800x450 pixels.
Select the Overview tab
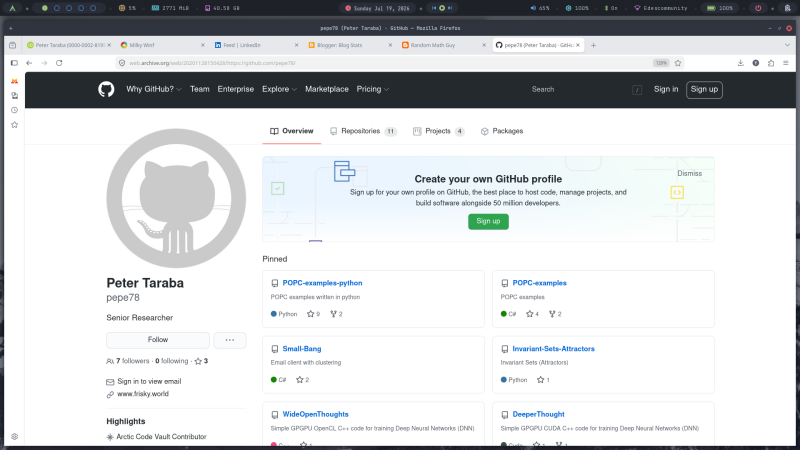(x=292, y=132)
